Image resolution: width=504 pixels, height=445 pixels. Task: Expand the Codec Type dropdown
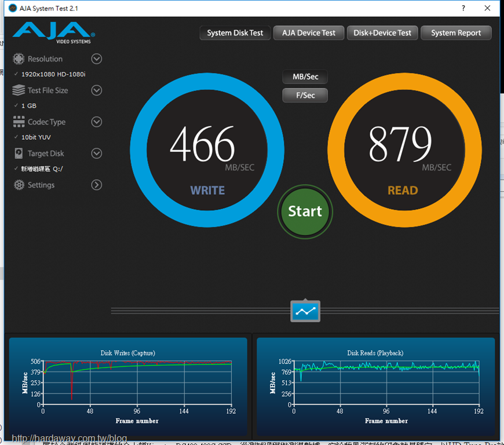pos(96,122)
